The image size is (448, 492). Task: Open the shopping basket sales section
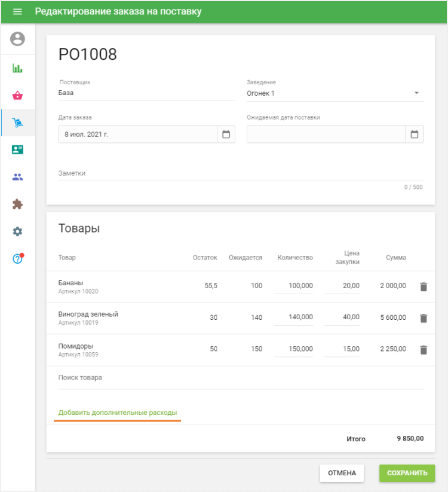pyautogui.click(x=18, y=95)
